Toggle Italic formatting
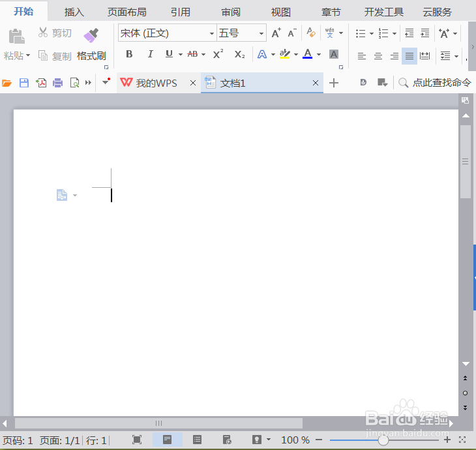The image size is (476, 450). click(x=150, y=54)
